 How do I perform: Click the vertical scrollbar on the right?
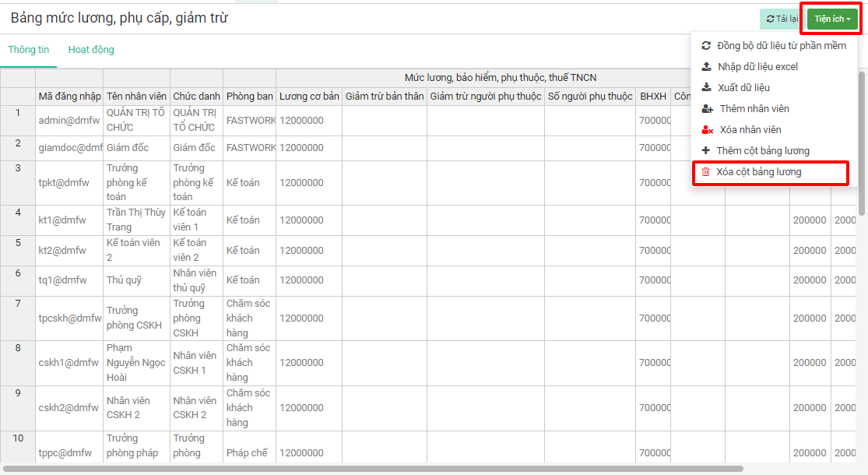click(x=861, y=140)
